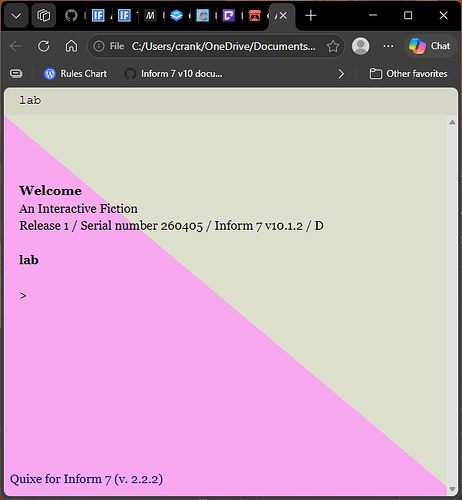Open the Quixe for Inform 7 link

tap(86, 479)
